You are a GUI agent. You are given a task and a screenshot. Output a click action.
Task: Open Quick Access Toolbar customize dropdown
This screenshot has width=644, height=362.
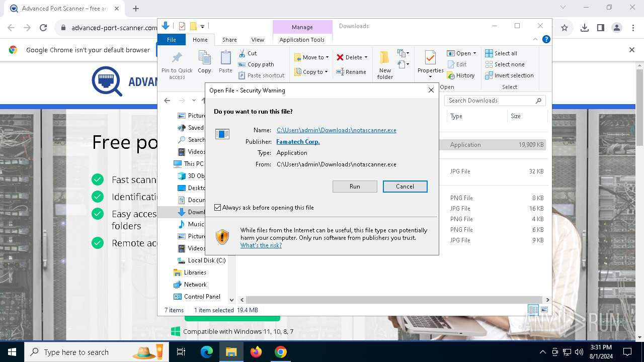pos(202,26)
